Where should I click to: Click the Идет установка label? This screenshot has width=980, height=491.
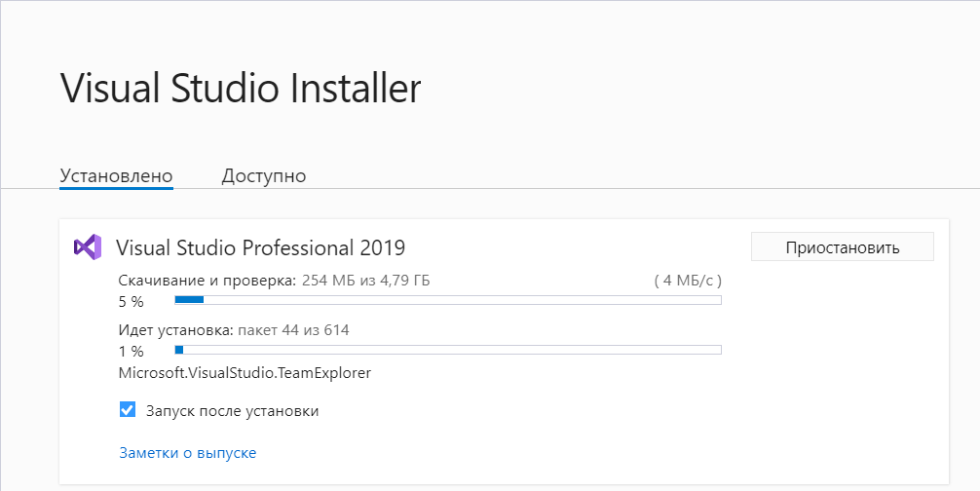[175, 330]
